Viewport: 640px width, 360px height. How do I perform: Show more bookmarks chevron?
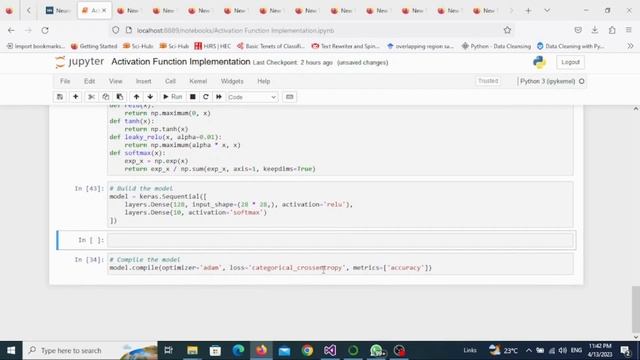tap(631, 46)
